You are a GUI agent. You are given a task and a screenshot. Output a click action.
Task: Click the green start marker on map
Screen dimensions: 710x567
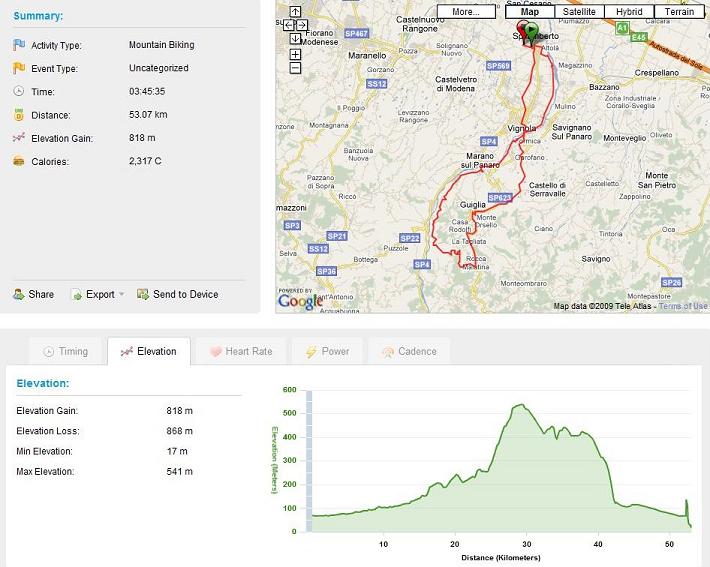(x=530, y=31)
